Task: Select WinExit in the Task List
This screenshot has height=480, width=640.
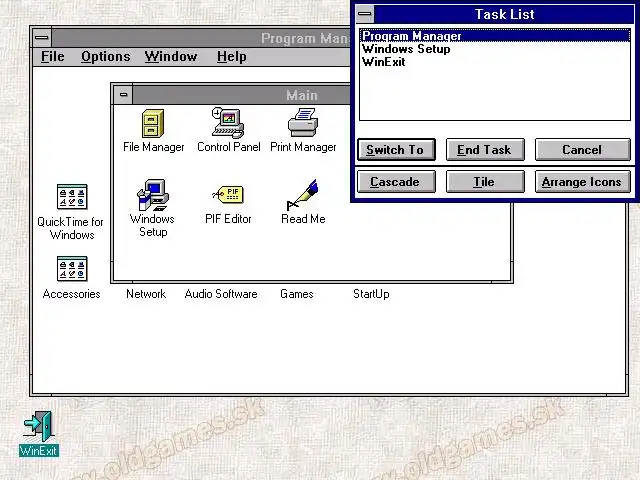Action: point(495,62)
